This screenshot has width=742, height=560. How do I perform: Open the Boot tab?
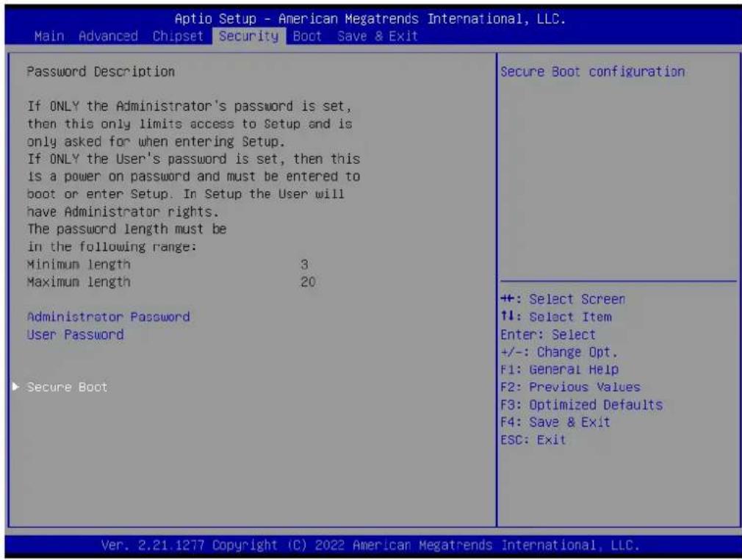(x=307, y=36)
